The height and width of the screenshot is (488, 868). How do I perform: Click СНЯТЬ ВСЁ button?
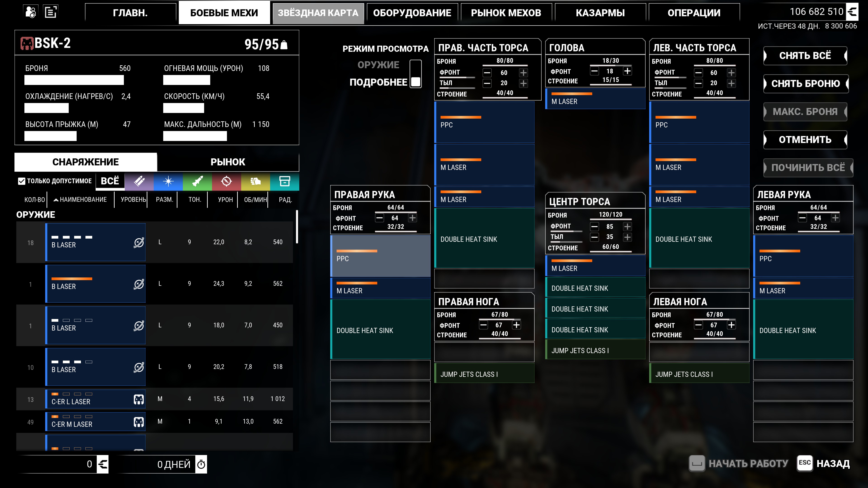[x=805, y=56]
